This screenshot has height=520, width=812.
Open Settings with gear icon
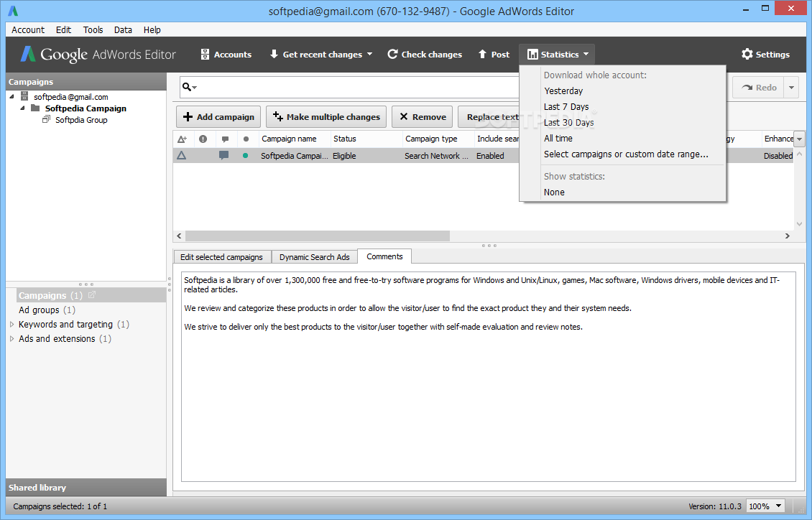pyautogui.click(x=765, y=55)
